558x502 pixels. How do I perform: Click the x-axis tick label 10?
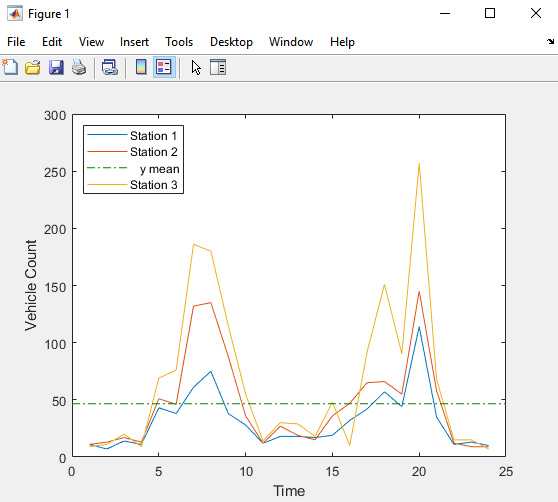pyautogui.click(x=246, y=472)
